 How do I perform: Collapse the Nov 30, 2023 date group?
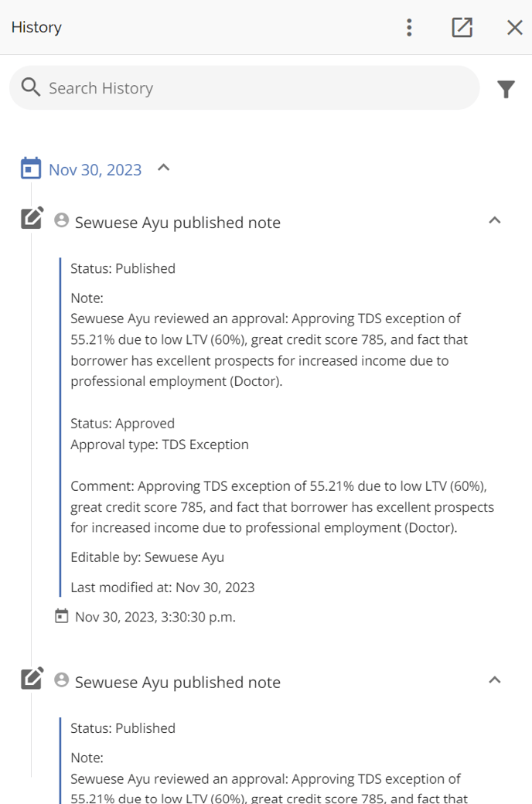click(x=163, y=168)
